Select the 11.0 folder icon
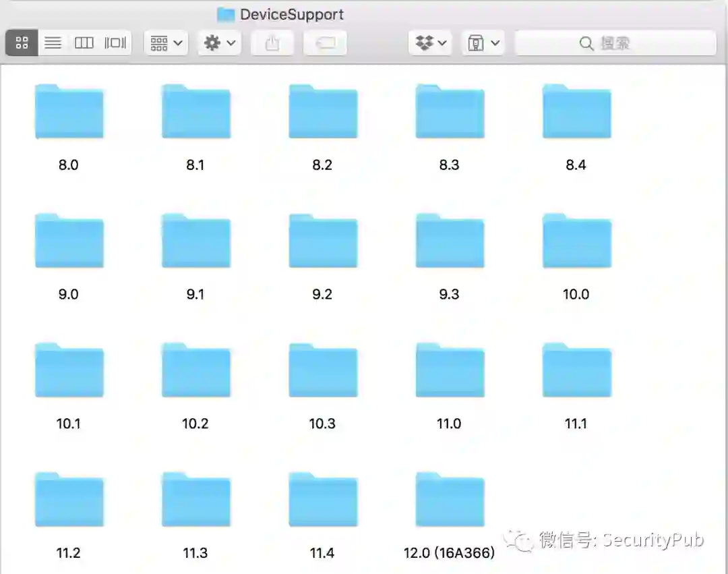Viewport: 728px width, 574px height. point(450,370)
